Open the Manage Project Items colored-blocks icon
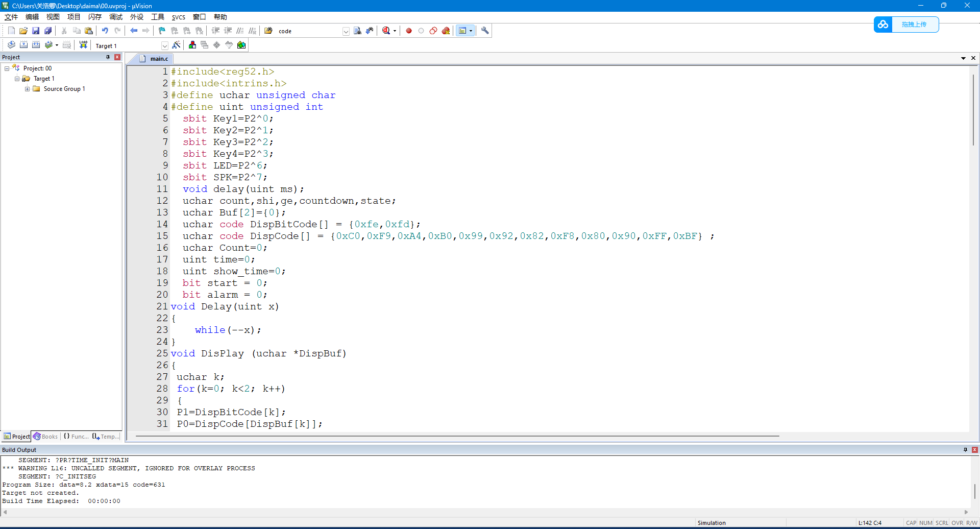The height and width of the screenshot is (529, 980). pos(192,45)
